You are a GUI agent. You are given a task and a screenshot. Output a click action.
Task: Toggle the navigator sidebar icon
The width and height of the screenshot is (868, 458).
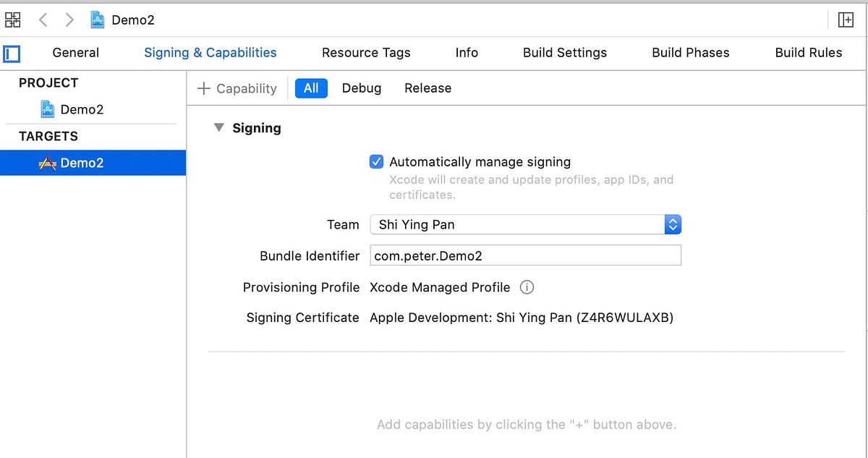(11, 53)
